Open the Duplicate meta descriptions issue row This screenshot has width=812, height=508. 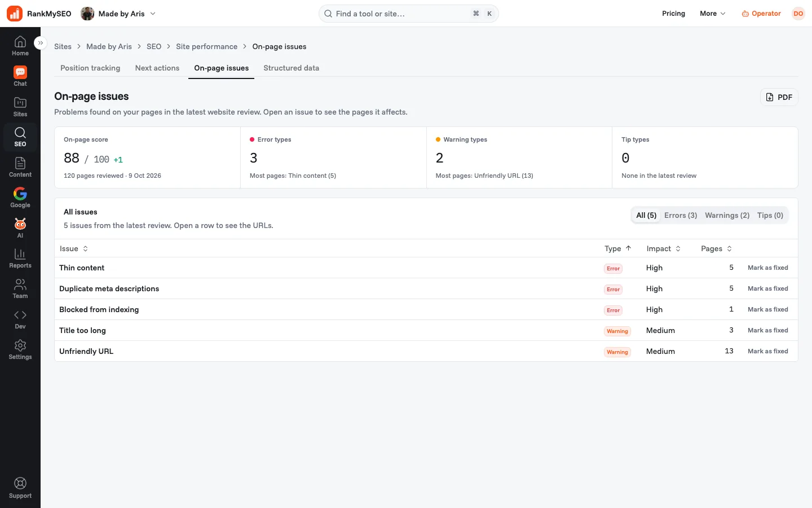[x=426, y=288]
